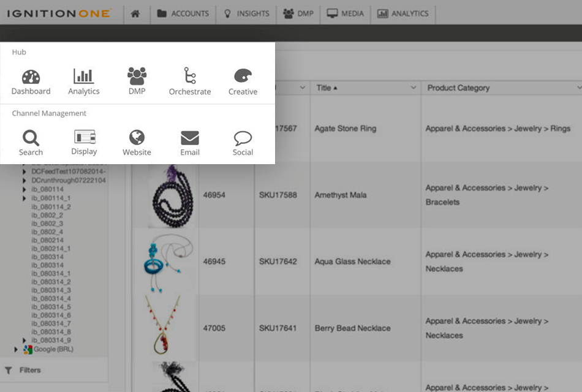This screenshot has height=392, width=582.
Task: Go to Home via house icon
Action: pos(135,13)
